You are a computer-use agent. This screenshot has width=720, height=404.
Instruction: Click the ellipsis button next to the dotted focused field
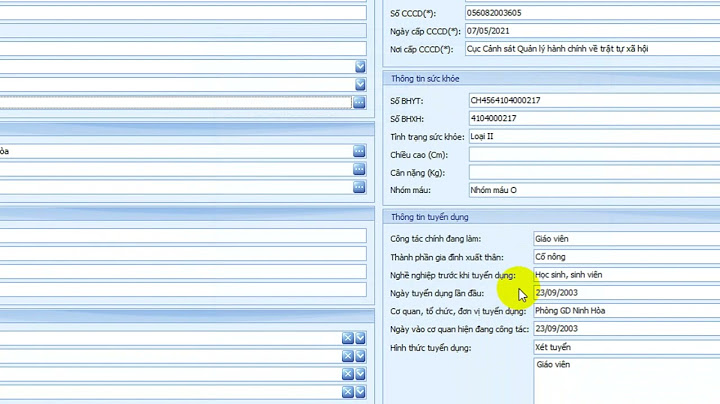[359, 102]
